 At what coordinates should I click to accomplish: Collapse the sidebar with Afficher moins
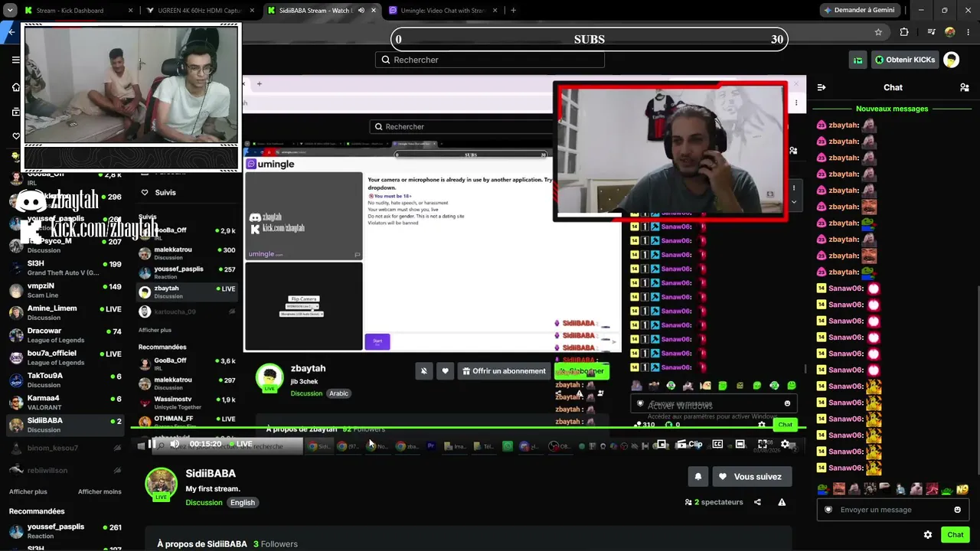tap(100, 491)
